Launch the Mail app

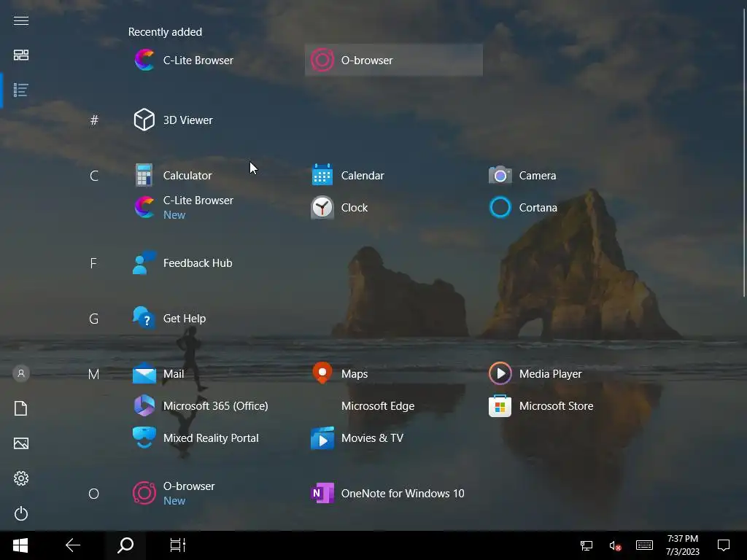pos(216,374)
